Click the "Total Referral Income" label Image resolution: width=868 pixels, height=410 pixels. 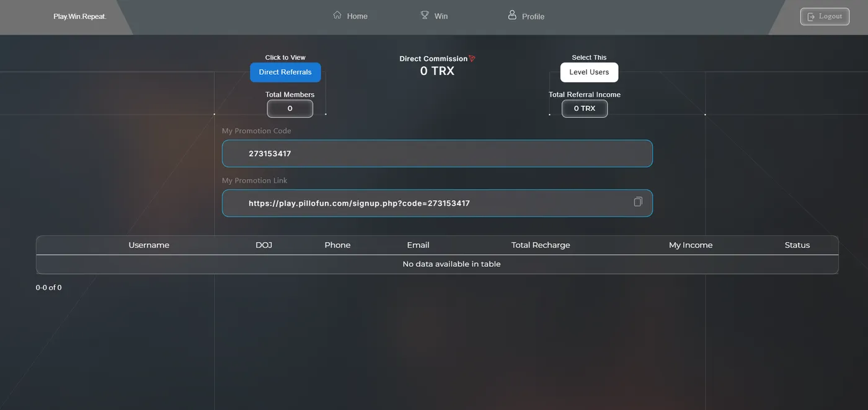(x=585, y=95)
